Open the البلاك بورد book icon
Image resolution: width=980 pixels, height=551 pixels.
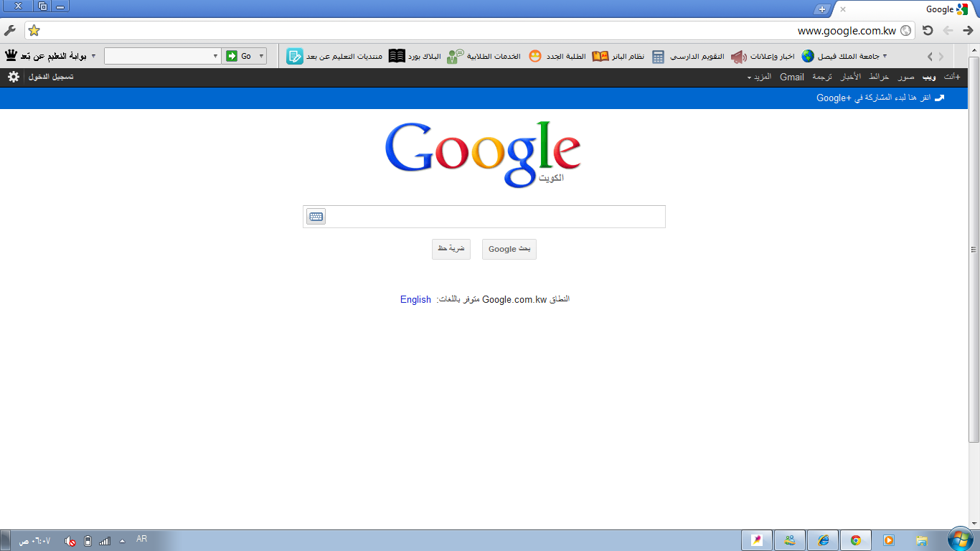[x=397, y=56]
